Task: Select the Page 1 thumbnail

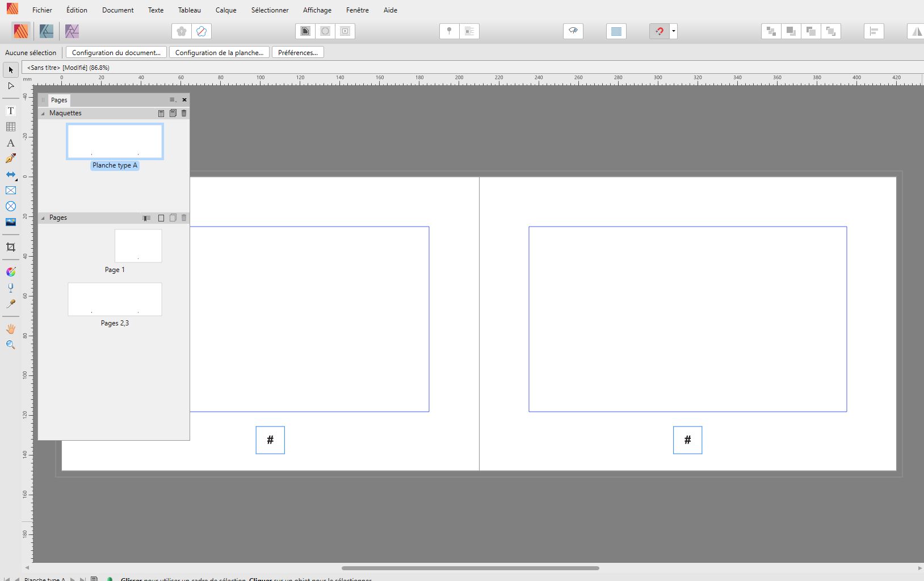Action: tap(138, 246)
